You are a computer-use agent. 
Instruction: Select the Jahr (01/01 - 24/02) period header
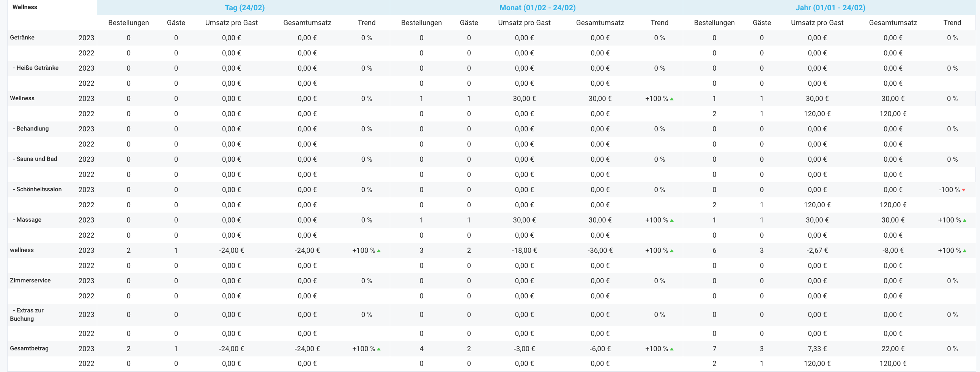point(830,8)
